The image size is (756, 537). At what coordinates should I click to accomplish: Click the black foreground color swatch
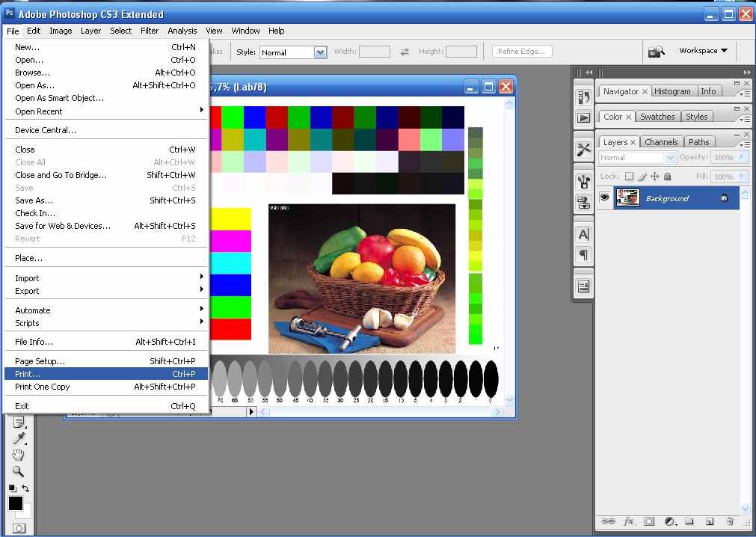[x=15, y=503]
